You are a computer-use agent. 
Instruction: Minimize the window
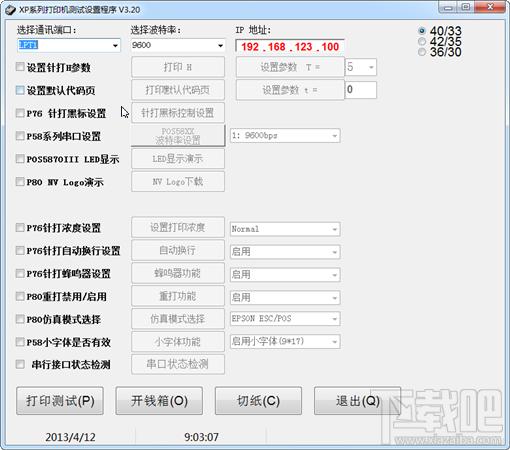click(x=448, y=7)
